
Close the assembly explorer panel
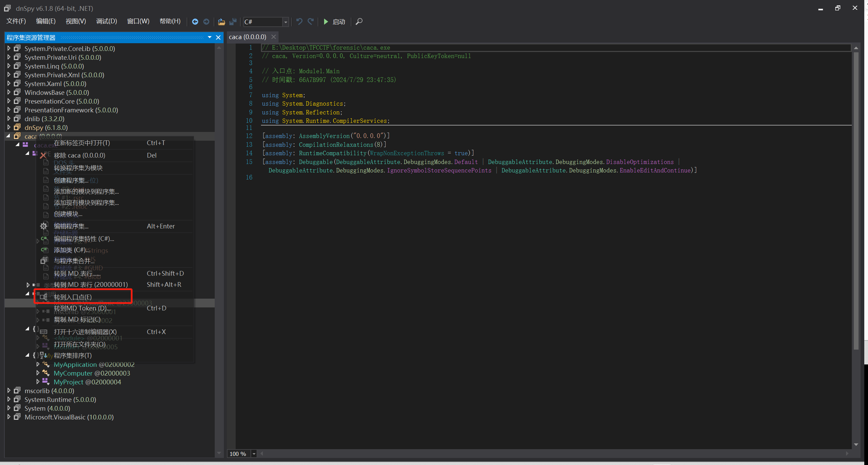coord(218,37)
